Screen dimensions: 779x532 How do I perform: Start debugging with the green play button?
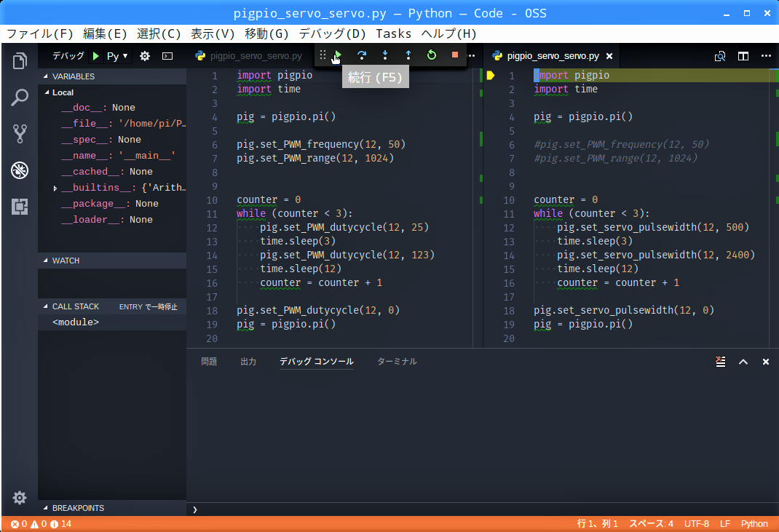click(96, 56)
